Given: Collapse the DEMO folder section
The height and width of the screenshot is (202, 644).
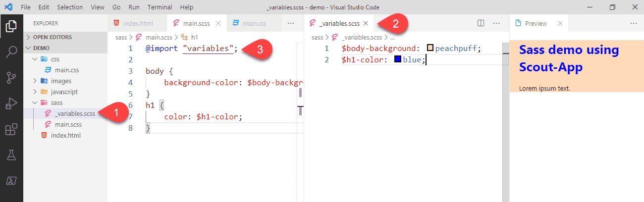Looking at the screenshot, I should 65,48.
